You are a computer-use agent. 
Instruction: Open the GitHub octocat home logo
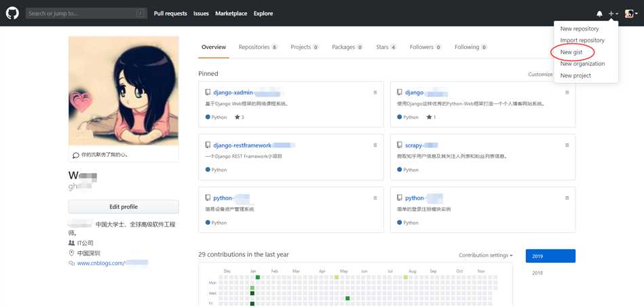click(x=12, y=13)
